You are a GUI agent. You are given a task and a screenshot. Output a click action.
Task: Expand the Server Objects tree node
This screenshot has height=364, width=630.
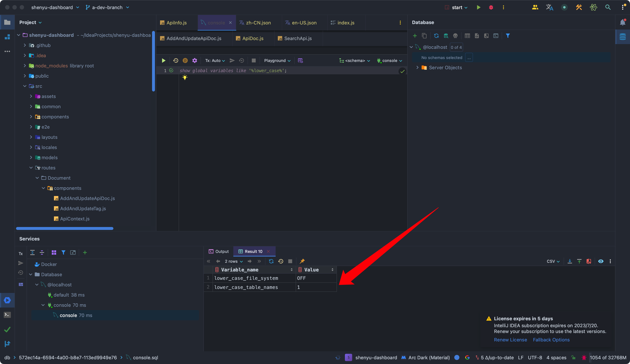coord(417,67)
